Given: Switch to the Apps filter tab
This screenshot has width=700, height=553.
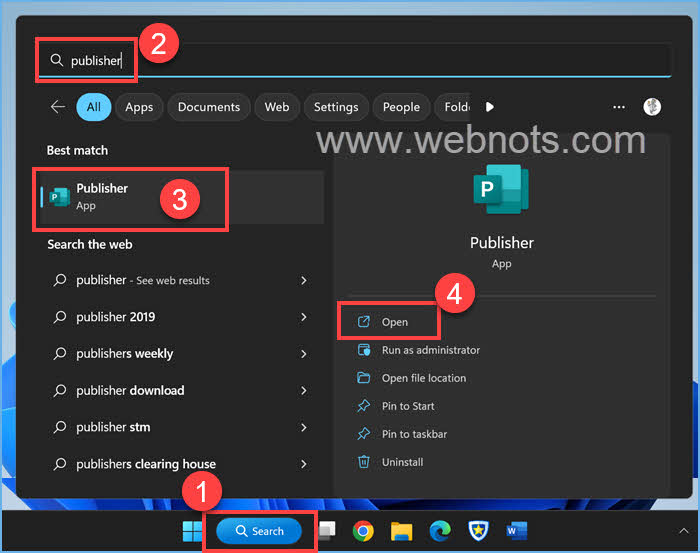Looking at the screenshot, I should click(x=139, y=107).
